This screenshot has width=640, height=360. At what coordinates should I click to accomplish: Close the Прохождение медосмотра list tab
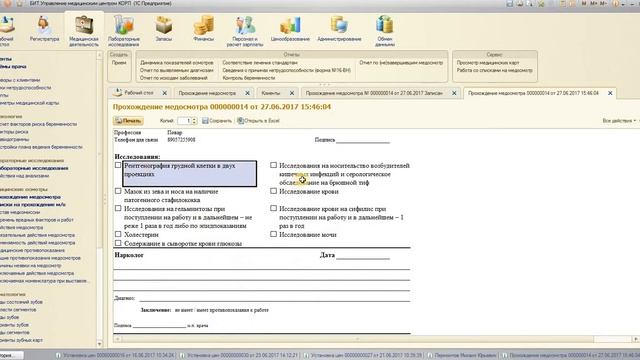tap(247, 93)
